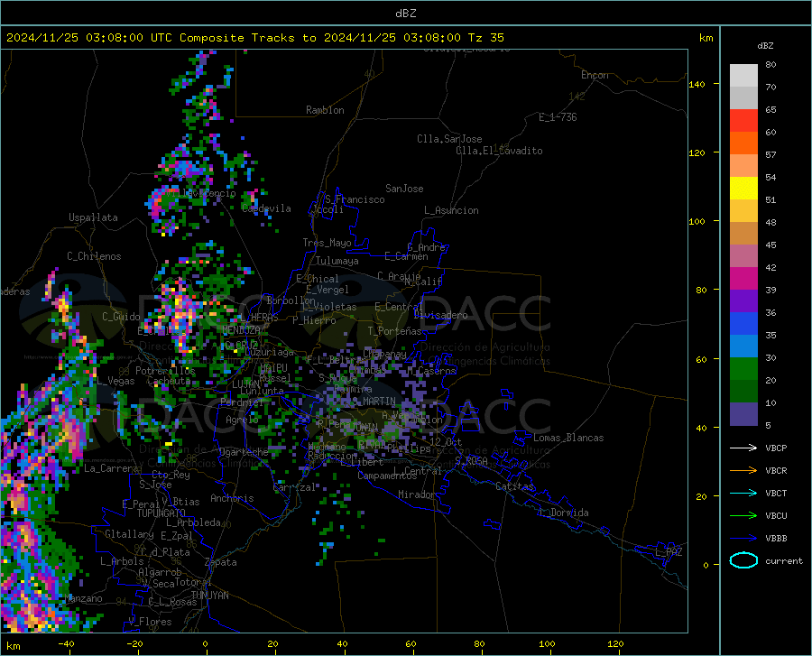Click the orange VBCR arrow legend icon

pyautogui.click(x=743, y=471)
